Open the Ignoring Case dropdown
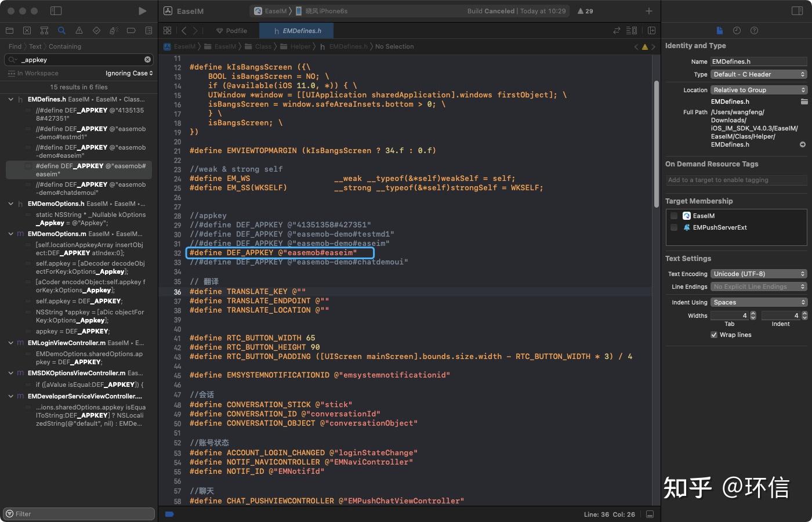The height and width of the screenshot is (522, 812). click(x=129, y=74)
